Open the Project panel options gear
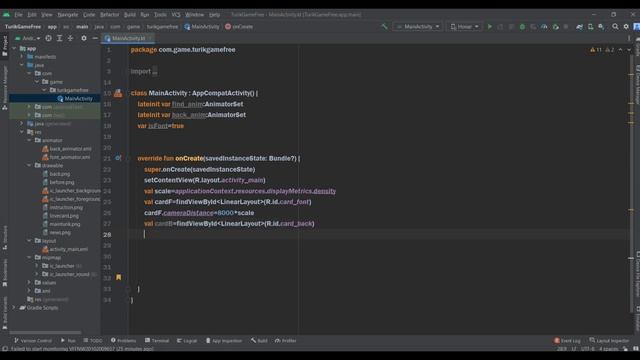Image resolution: width=640 pixels, height=360 pixels. pos(84,38)
